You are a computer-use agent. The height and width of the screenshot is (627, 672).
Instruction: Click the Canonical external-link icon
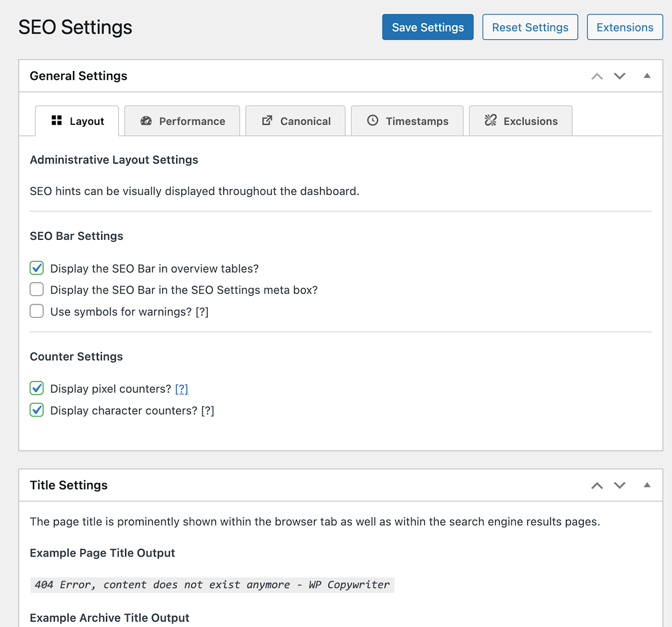[x=267, y=120]
